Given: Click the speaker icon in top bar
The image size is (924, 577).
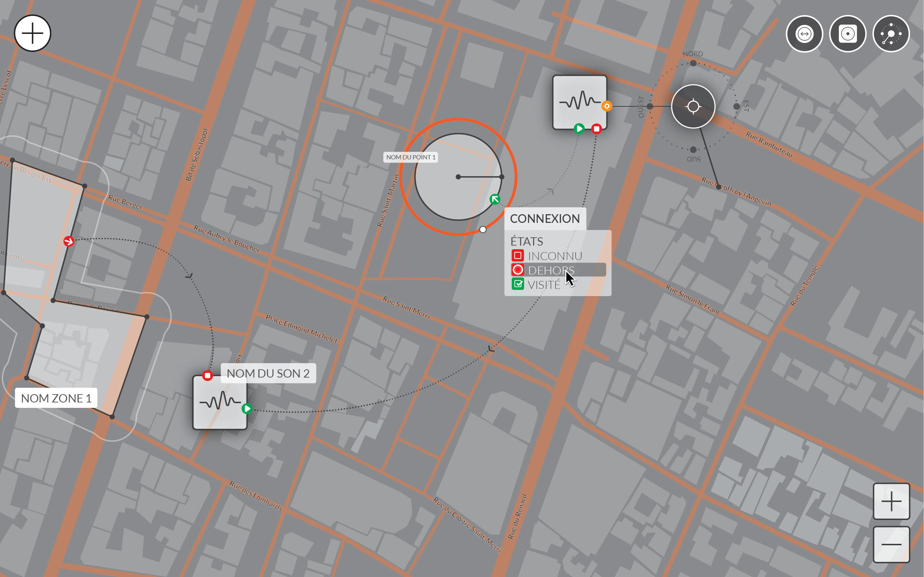Looking at the screenshot, I should 847,34.
